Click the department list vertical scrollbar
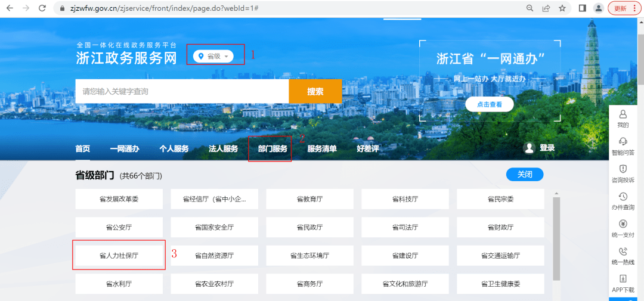 [556, 238]
